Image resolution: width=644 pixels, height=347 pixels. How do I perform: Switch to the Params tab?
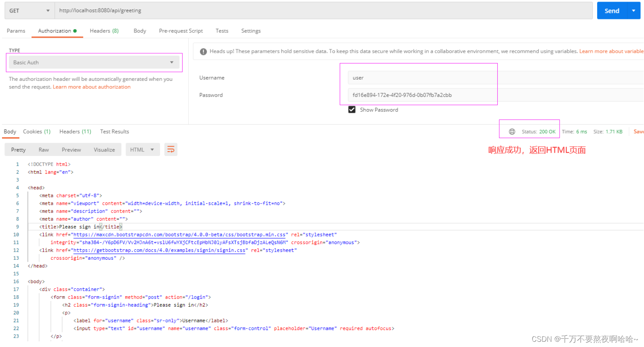[16, 31]
